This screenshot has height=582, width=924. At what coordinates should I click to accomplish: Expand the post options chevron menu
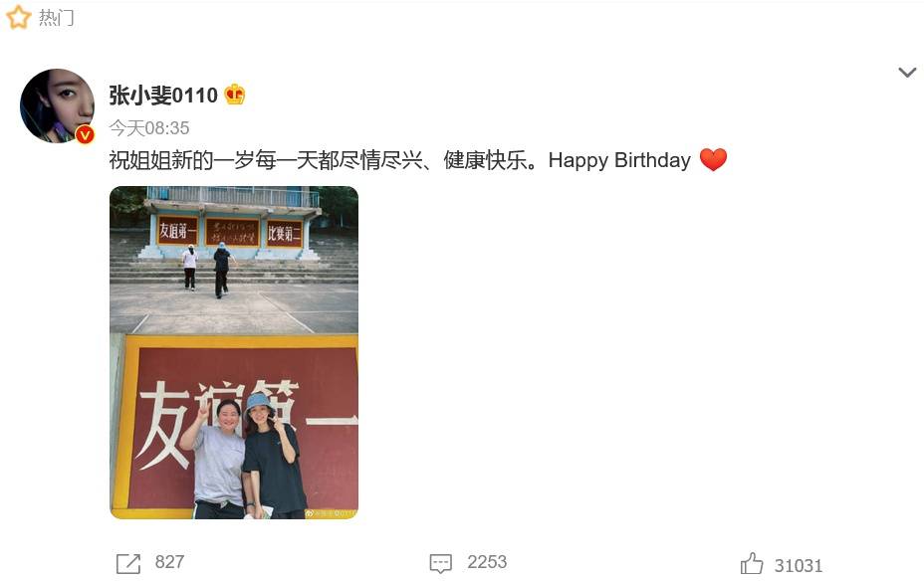point(907,73)
